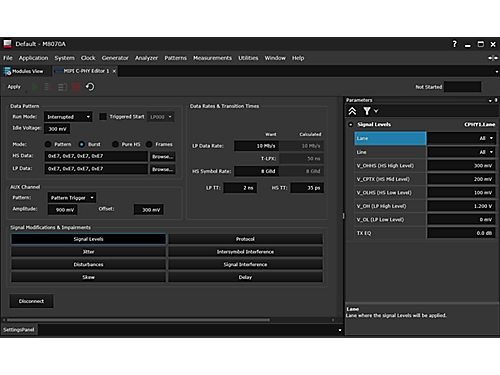
Task: Click the horizontal scrollbar under settings panel
Action: (x=138, y=320)
